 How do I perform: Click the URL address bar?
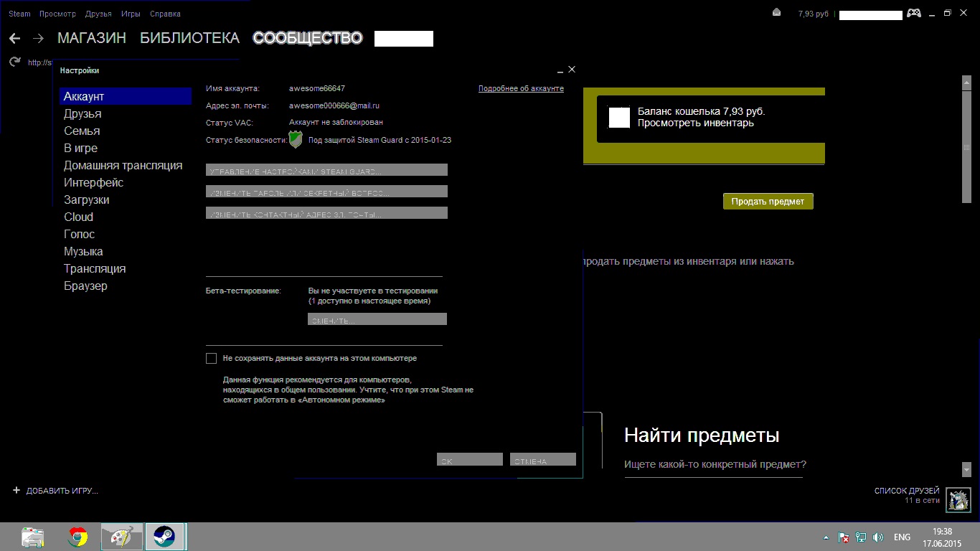coord(42,62)
